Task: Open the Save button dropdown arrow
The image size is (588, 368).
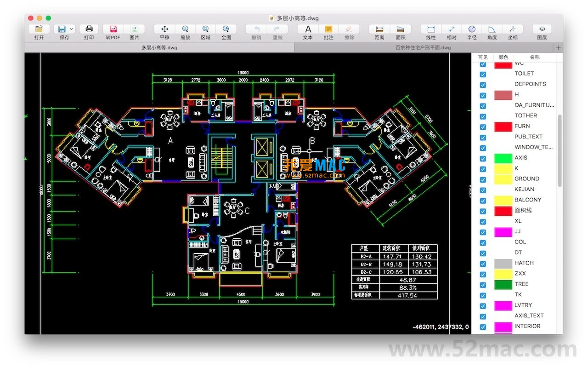Action: pos(72,29)
